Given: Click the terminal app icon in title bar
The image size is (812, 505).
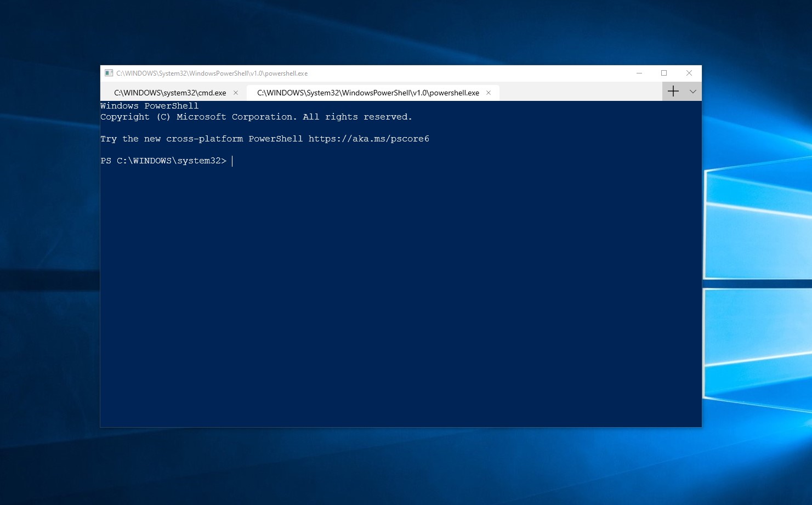Looking at the screenshot, I should coord(109,73).
